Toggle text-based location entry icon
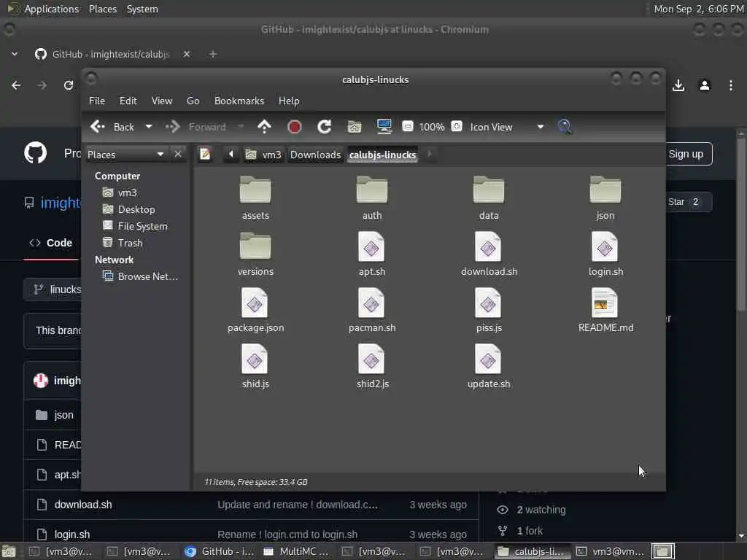747x560 pixels. (205, 155)
